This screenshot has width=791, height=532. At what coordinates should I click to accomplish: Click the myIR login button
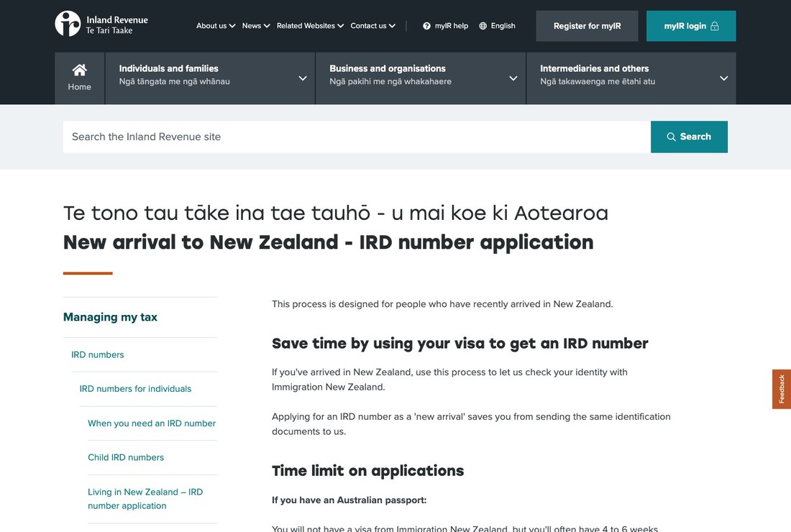[x=691, y=26]
